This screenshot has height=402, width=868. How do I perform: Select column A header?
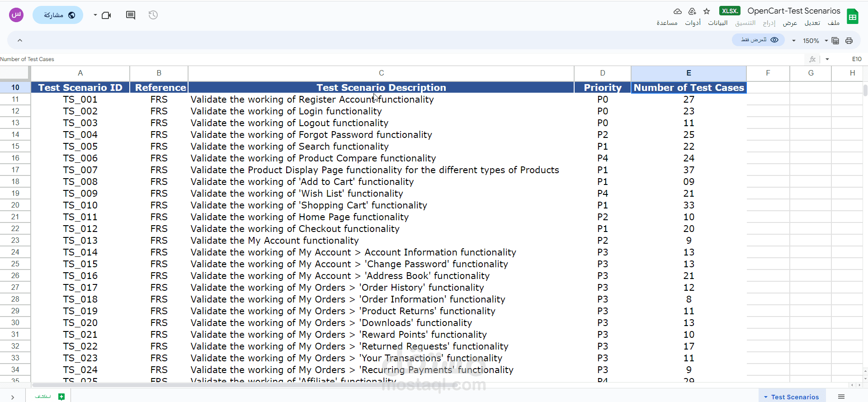point(80,73)
